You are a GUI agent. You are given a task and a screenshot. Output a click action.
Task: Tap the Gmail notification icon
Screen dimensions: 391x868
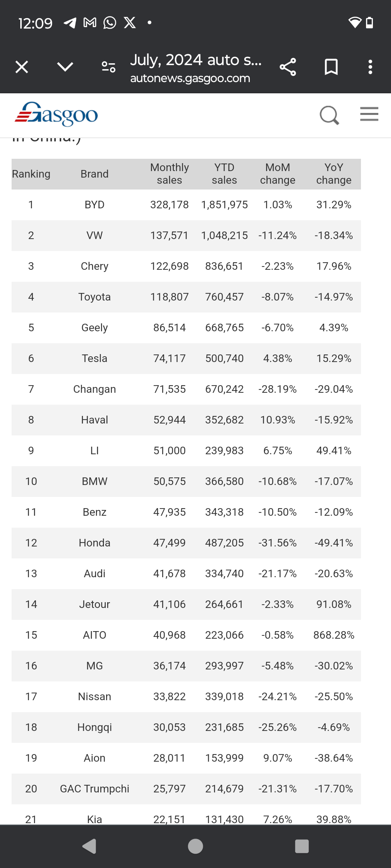(x=90, y=23)
